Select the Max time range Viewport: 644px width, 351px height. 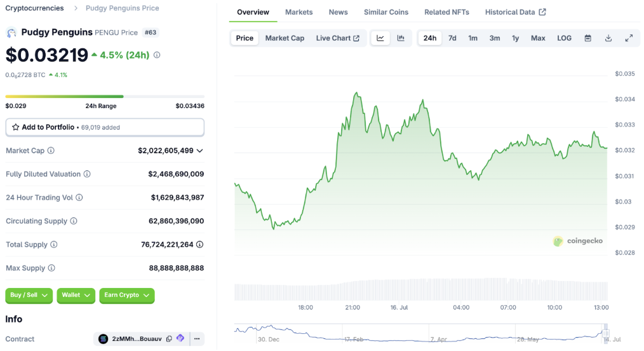(538, 38)
